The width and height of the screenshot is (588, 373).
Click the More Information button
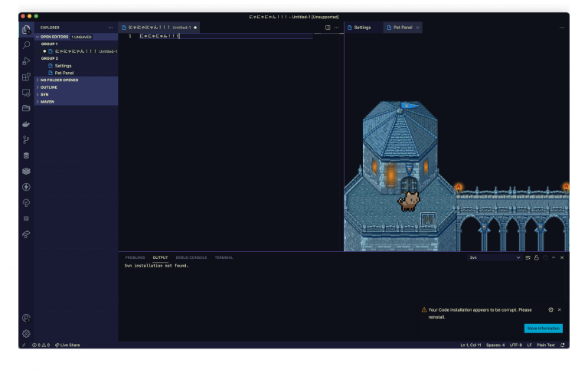[x=543, y=328]
